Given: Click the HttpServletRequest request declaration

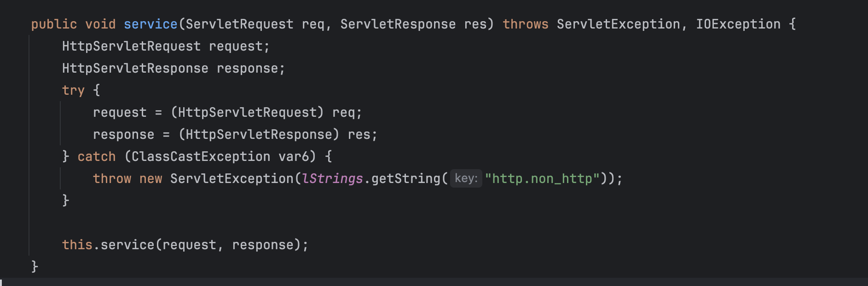Looking at the screenshot, I should pos(166,46).
